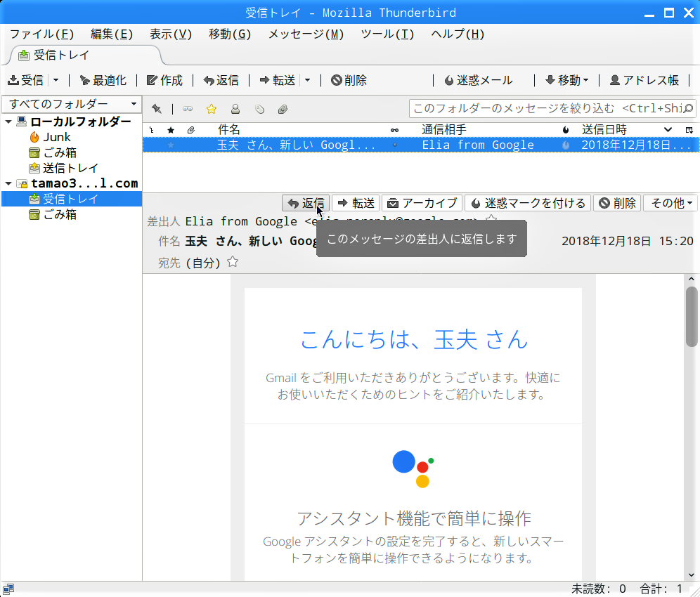Open the 表示(V) menu

point(171,34)
